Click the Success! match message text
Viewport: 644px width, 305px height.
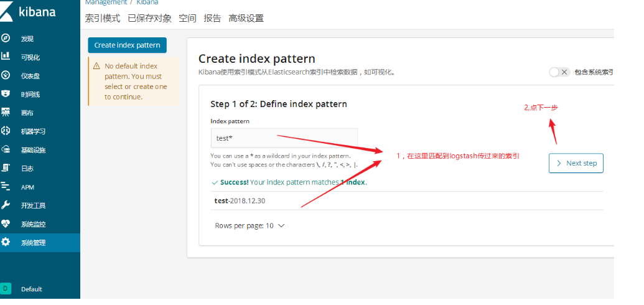point(289,182)
